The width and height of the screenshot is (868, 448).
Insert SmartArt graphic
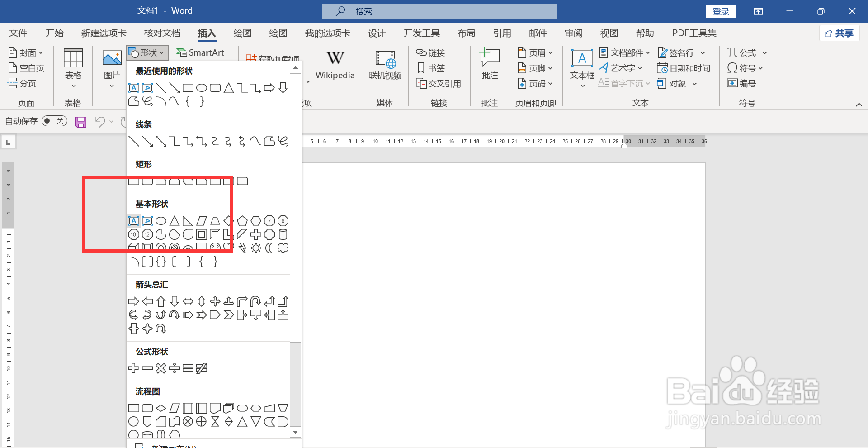(x=200, y=53)
